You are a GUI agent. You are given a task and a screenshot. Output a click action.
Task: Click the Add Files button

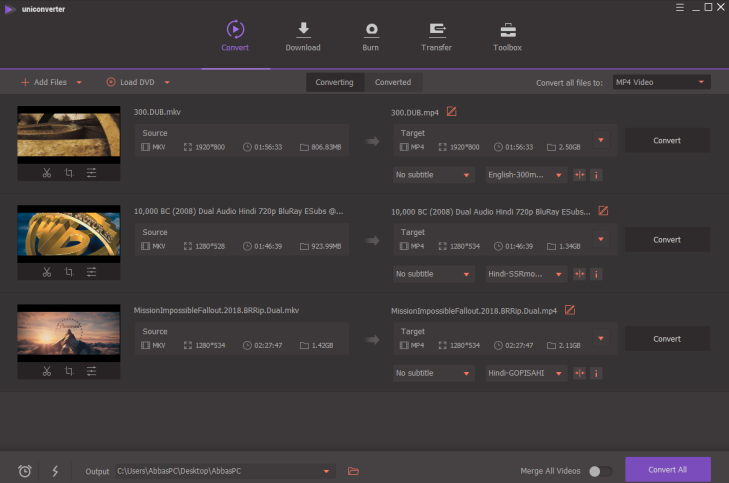44,82
